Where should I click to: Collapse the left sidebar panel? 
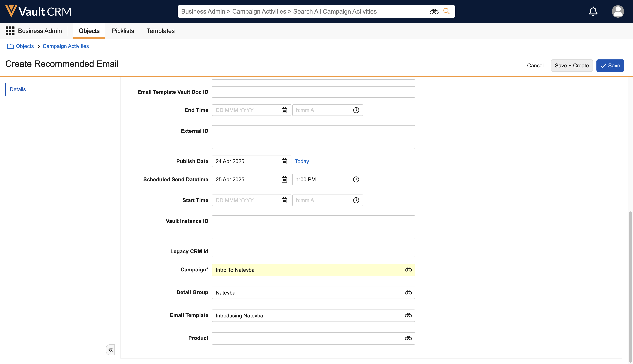[x=110, y=350]
